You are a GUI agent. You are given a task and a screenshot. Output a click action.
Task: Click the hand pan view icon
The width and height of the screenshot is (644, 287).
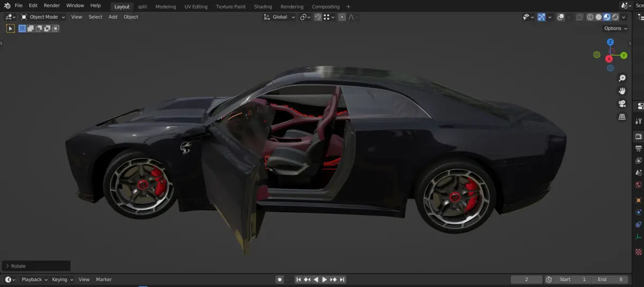click(x=622, y=91)
